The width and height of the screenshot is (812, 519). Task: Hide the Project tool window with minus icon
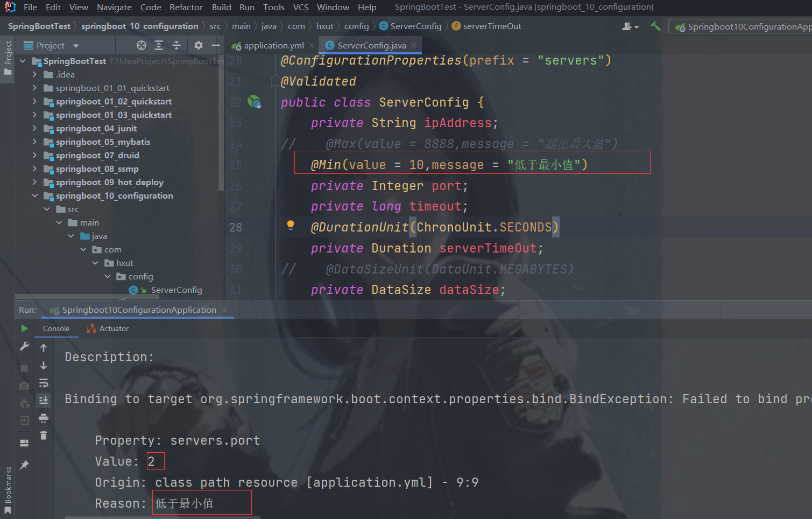coord(216,45)
